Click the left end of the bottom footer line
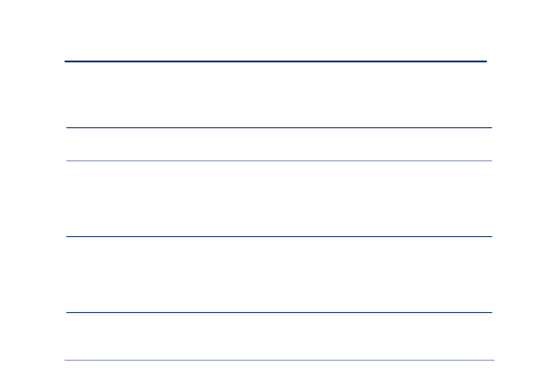 coord(66,360)
